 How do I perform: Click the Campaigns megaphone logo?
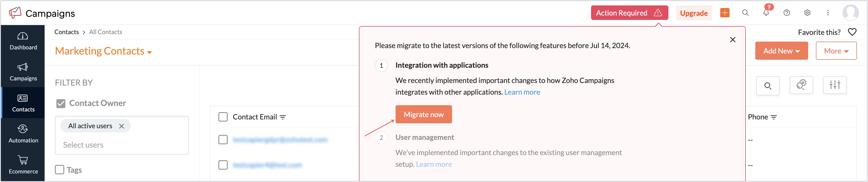15,13
